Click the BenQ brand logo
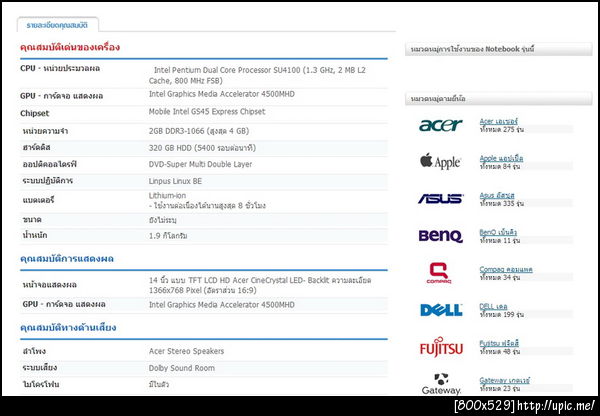This screenshot has height=416, width=600. pos(440,236)
